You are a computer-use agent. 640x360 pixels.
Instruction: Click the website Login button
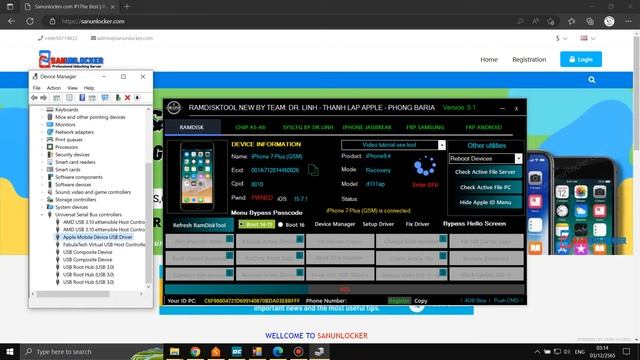click(581, 59)
